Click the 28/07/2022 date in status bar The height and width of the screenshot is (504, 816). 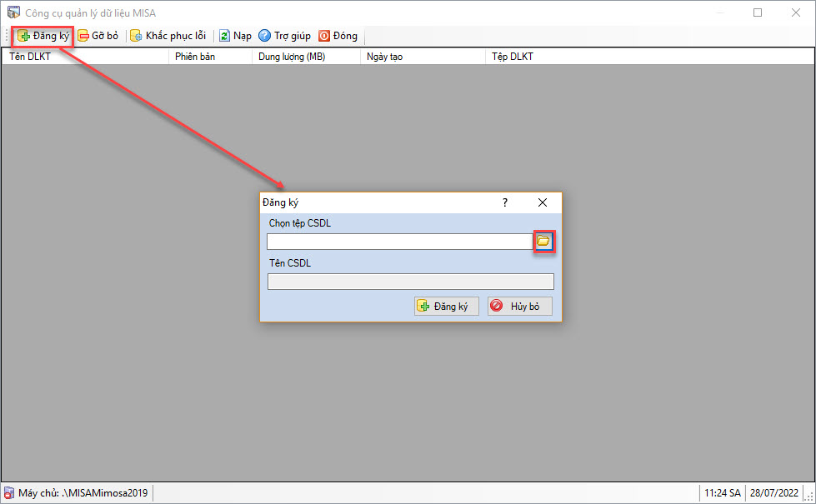[773, 493]
